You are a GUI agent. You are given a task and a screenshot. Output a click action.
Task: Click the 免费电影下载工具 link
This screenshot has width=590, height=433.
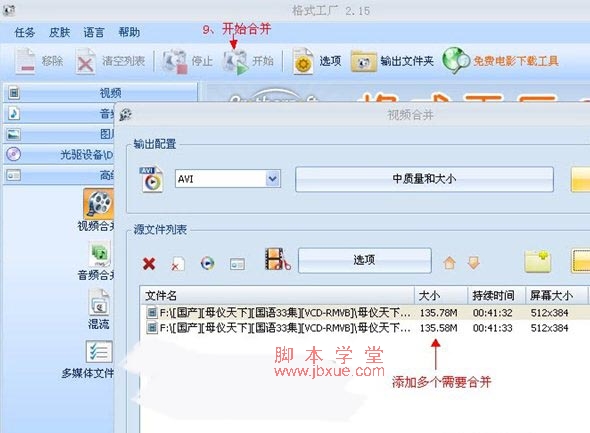coord(515,61)
